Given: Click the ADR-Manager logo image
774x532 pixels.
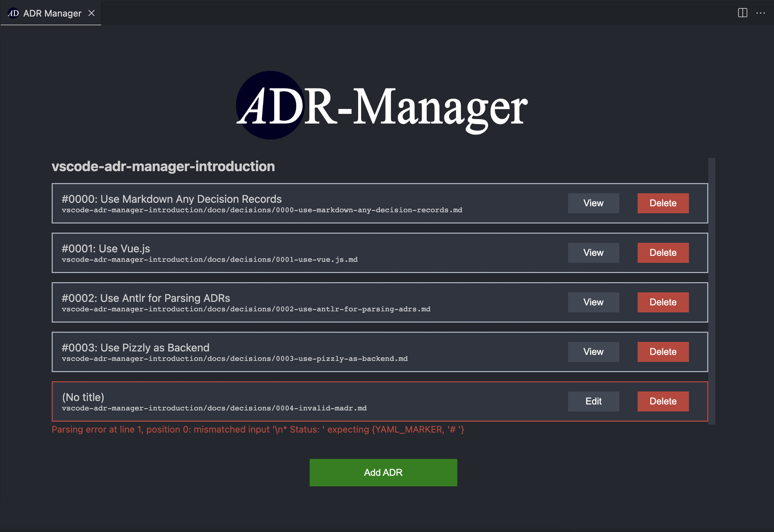Looking at the screenshot, I should coord(382,105).
